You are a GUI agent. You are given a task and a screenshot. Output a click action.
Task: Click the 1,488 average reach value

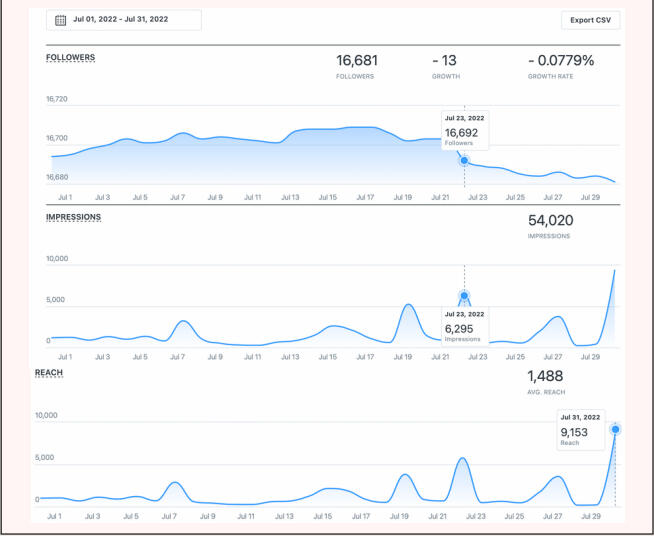point(545,376)
